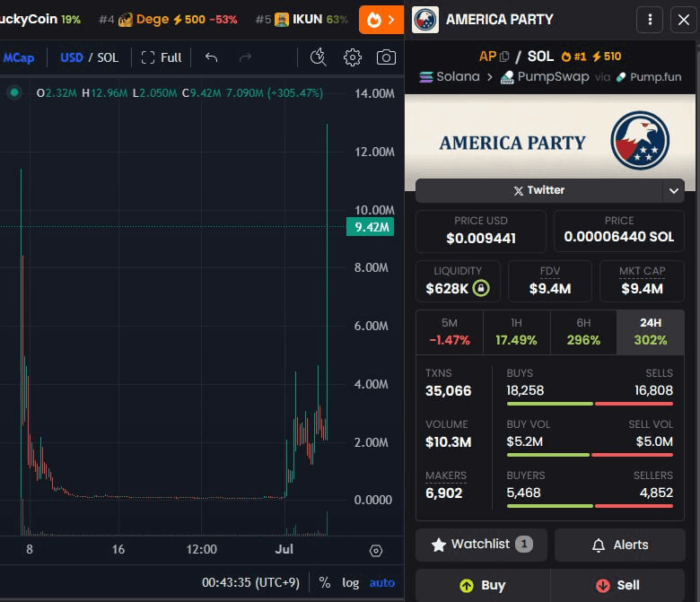Click the Buy button
Viewport: 700px width, 602px height.
(483, 585)
